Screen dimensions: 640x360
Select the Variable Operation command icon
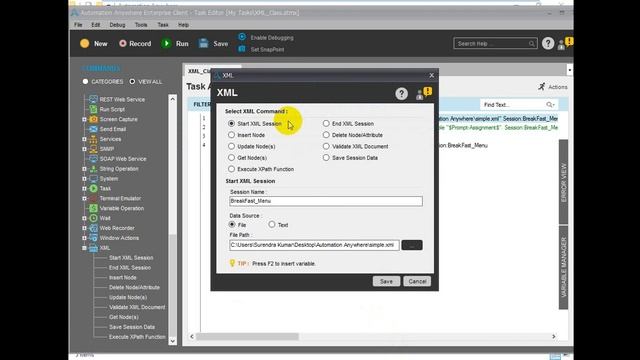[x=93, y=208]
